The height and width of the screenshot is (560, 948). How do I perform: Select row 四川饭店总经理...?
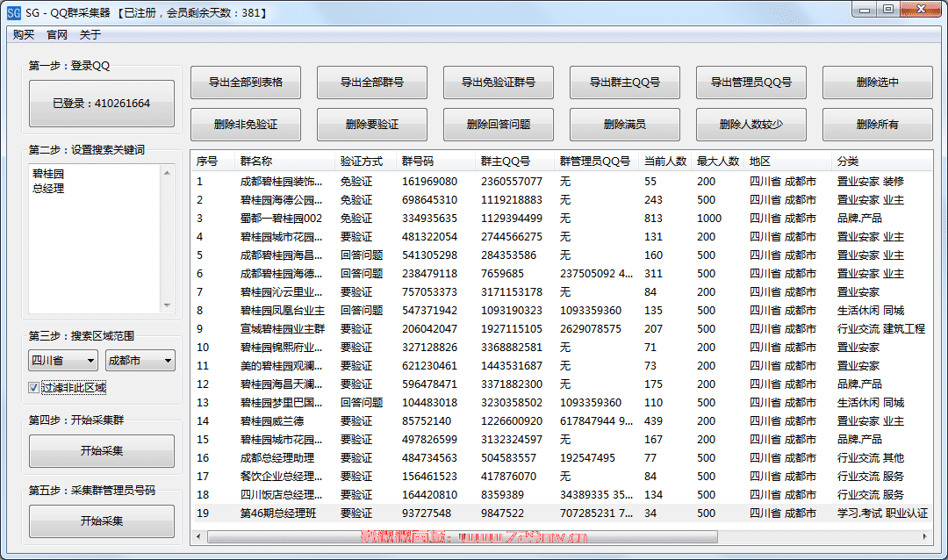tap(563, 495)
